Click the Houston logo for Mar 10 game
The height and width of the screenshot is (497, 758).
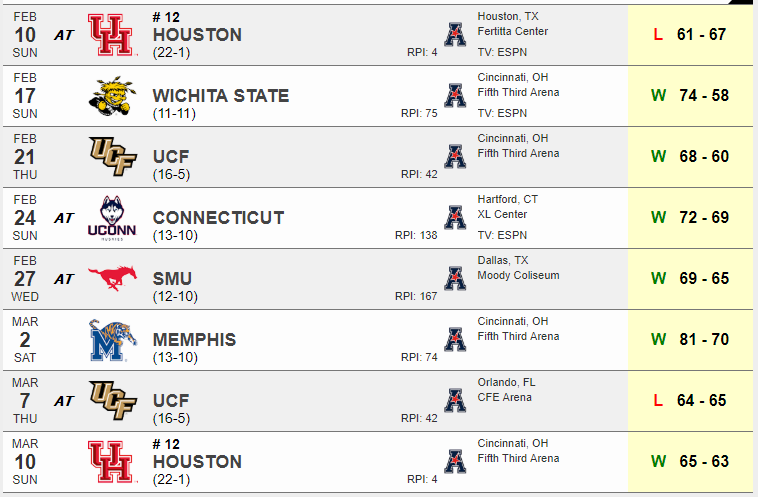(112, 461)
